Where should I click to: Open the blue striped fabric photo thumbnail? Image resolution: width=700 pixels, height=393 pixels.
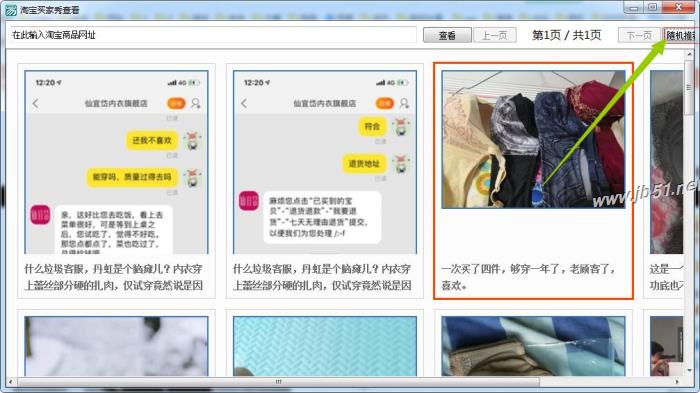(533, 346)
